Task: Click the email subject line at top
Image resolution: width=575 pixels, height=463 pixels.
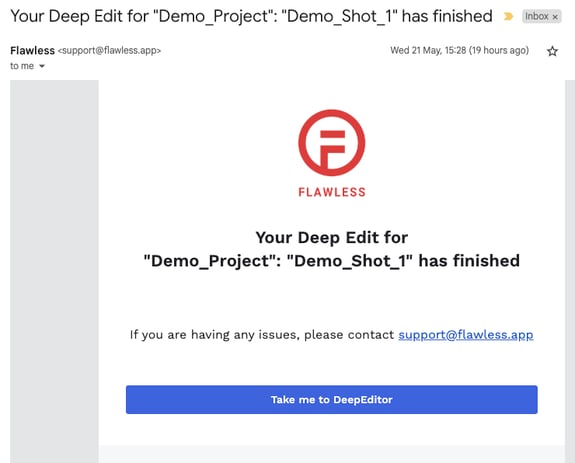Action: coord(251,16)
